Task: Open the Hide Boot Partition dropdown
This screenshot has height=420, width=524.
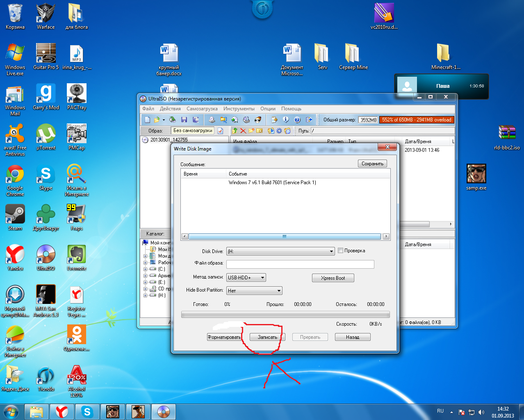Action: pos(254,291)
